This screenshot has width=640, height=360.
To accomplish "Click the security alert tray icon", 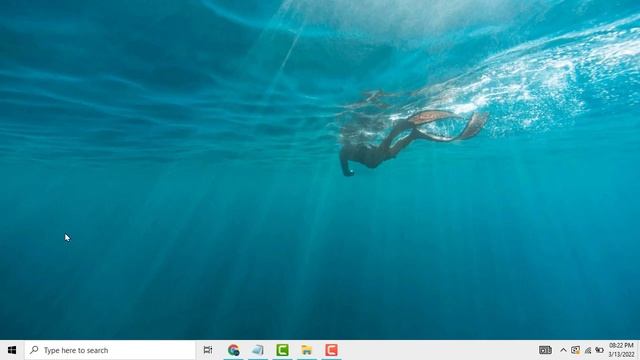I will coord(576,350).
